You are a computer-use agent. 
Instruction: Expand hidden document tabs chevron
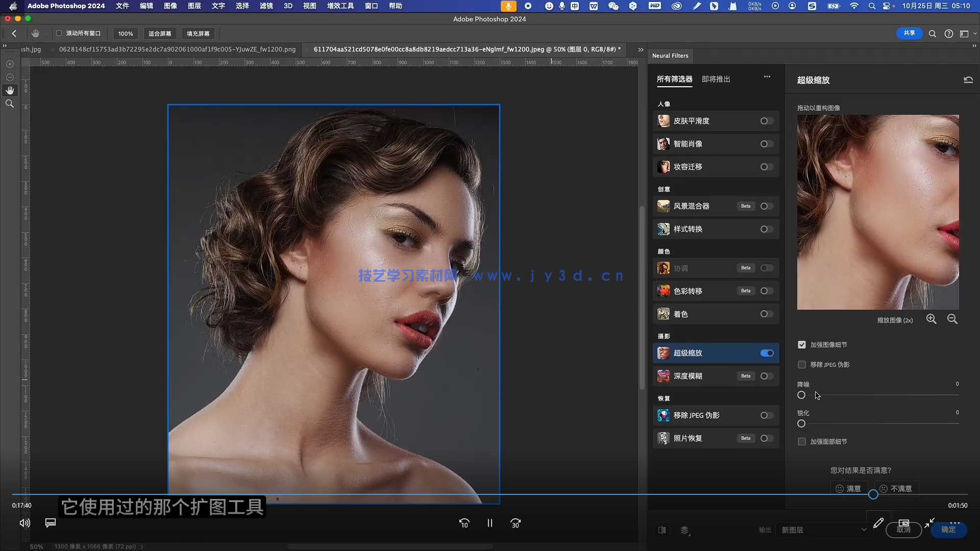641,49
